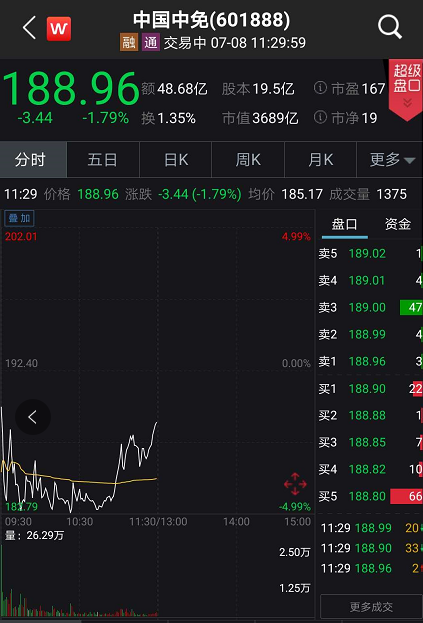Show 市盈 info via its circled i icon

[320, 88]
